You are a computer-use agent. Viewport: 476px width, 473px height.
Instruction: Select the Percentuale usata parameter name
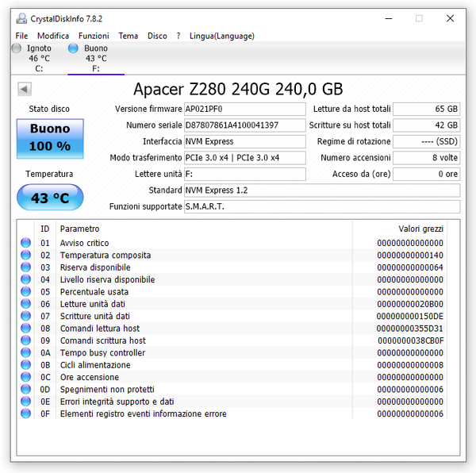click(x=94, y=292)
